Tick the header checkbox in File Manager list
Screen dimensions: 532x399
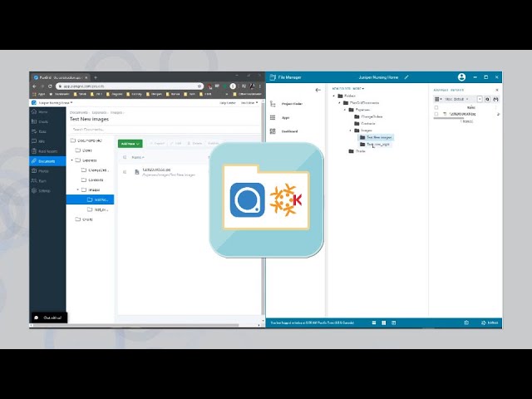tap(436, 107)
